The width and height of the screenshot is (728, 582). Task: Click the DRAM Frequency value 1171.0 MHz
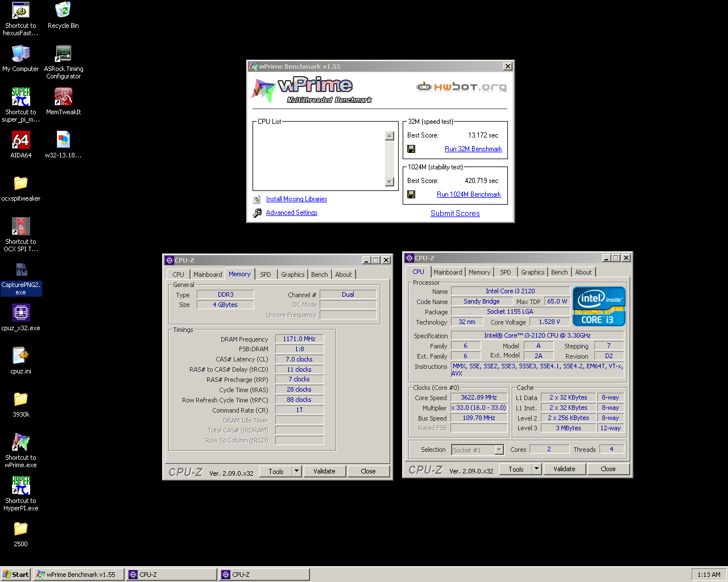pos(299,339)
